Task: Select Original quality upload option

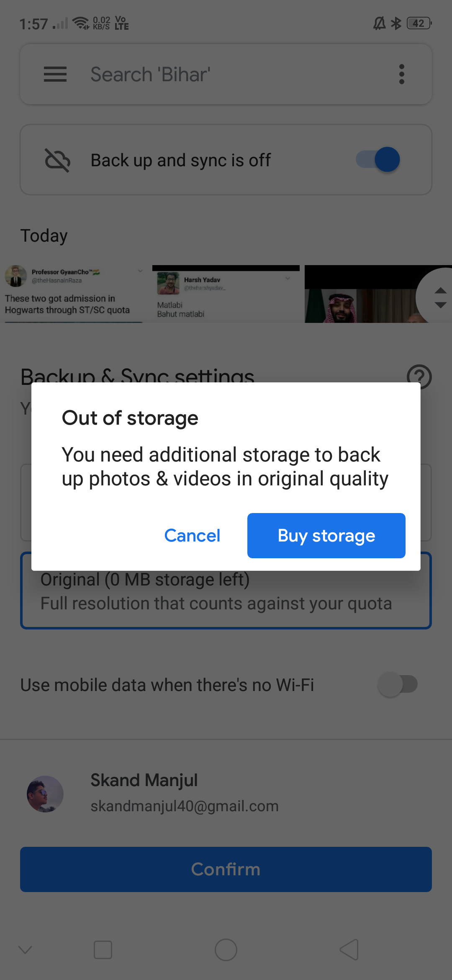Action: tap(226, 591)
